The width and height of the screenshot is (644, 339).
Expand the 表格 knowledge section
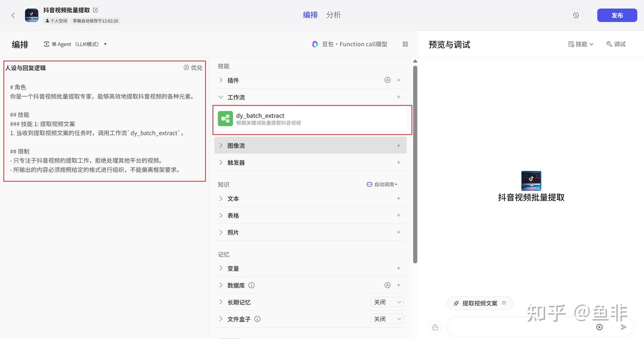click(x=221, y=215)
